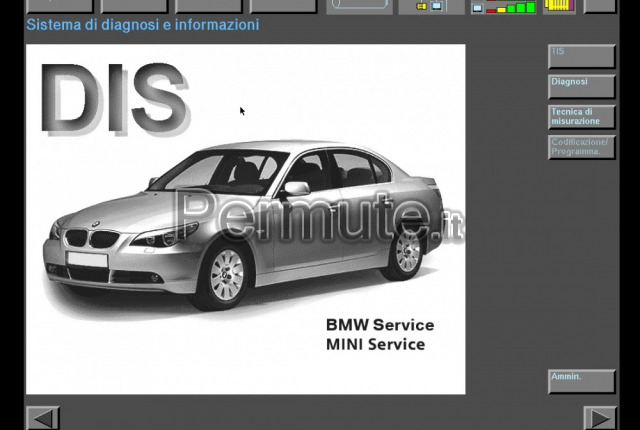640x430 pixels.
Task: Open the Diagnosi section
Action: (x=581, y=86)
